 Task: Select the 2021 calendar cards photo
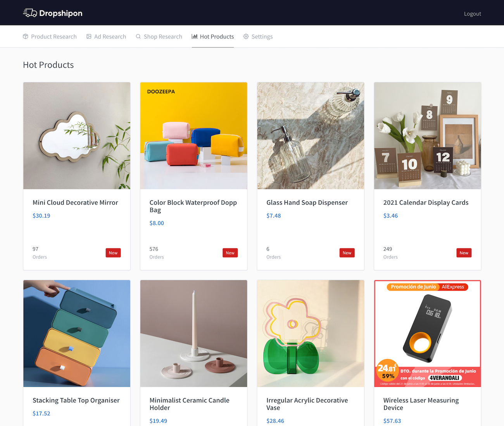point(427,136)
